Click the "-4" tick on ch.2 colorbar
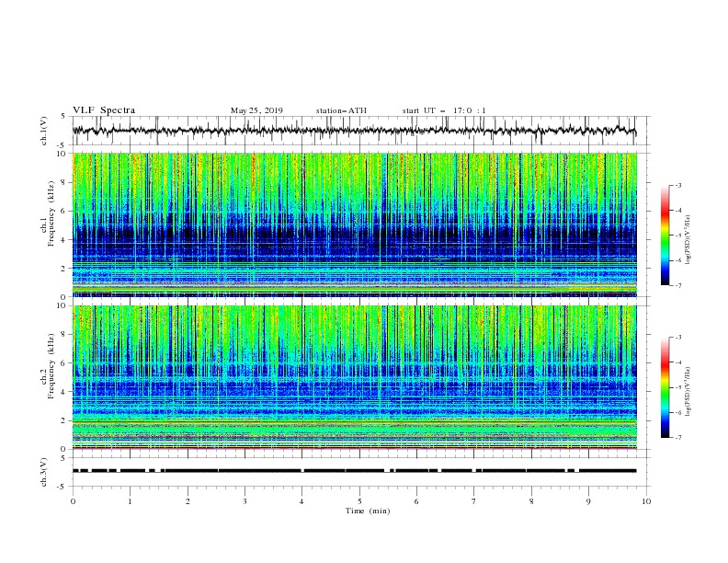728x563 pixels. [x=677, y=362]
